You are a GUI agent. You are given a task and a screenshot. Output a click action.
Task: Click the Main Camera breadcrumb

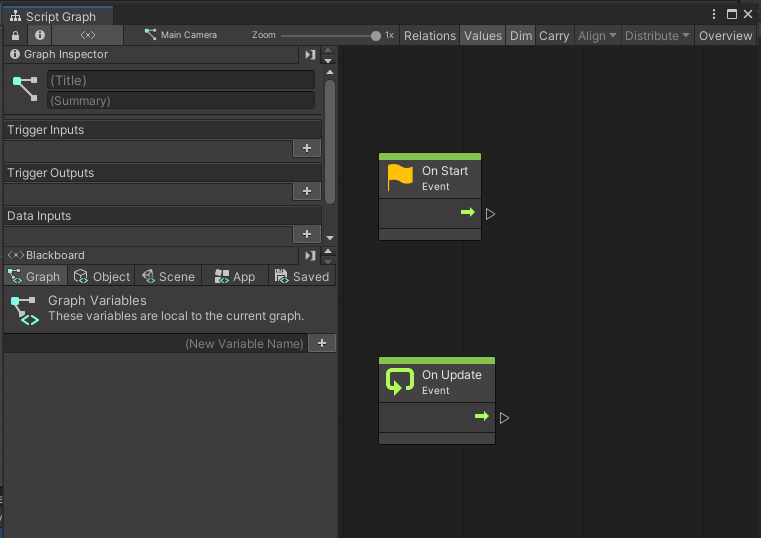coord(181,35)
